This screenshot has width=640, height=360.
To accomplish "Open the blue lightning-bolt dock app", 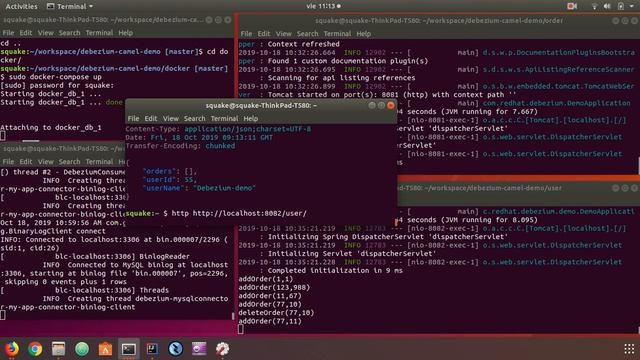I will tap(175, 349).
